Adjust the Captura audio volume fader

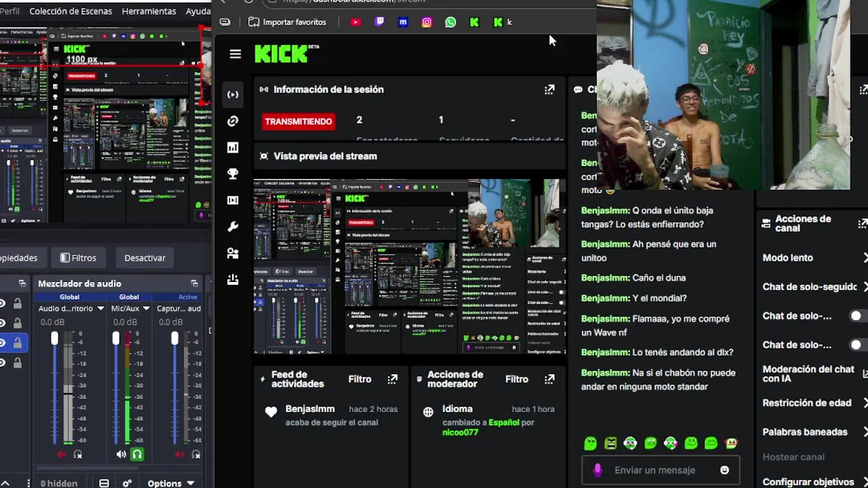[x=175, y=338]
